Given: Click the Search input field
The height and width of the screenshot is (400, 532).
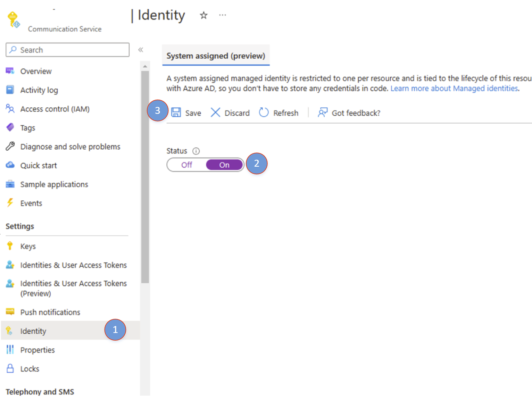Looking at the screenshot, I should (67, 50).
